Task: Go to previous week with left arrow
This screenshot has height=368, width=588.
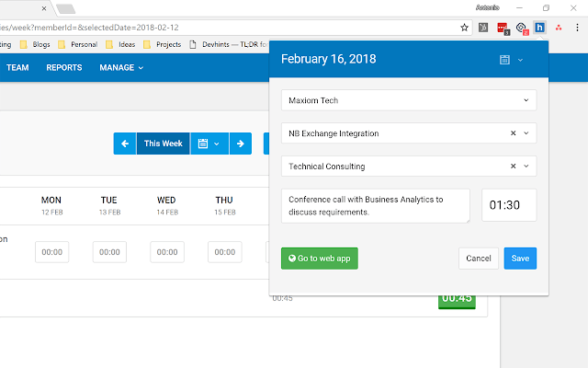Action: pos(125,144)
